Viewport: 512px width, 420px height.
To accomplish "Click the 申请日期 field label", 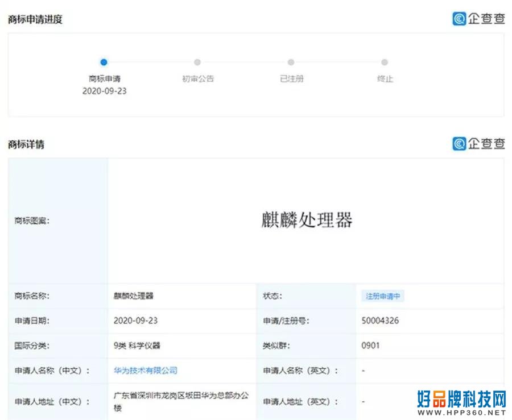I will pos(32,321).
